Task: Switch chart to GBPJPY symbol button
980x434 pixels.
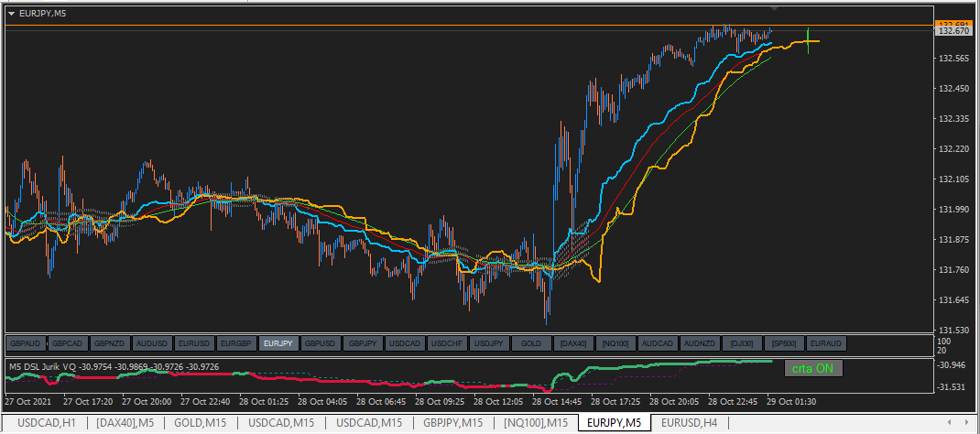Action: tap(363, 343)
